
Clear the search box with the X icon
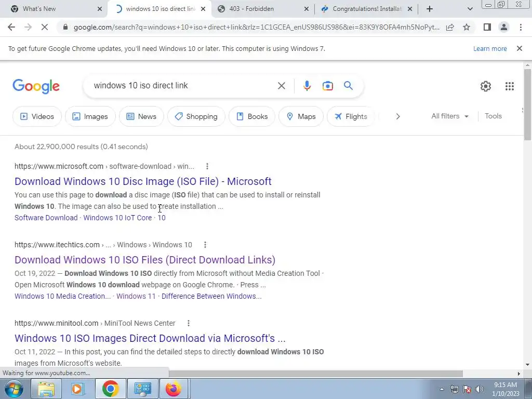click(x=281, y=86)
